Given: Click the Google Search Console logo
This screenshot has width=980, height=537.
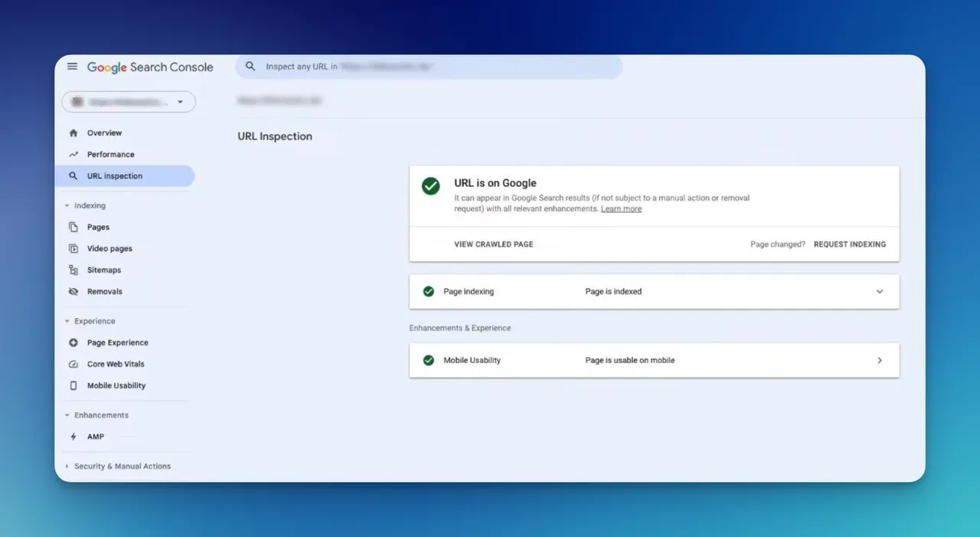Looking at the screenshot, I should 150,67.
